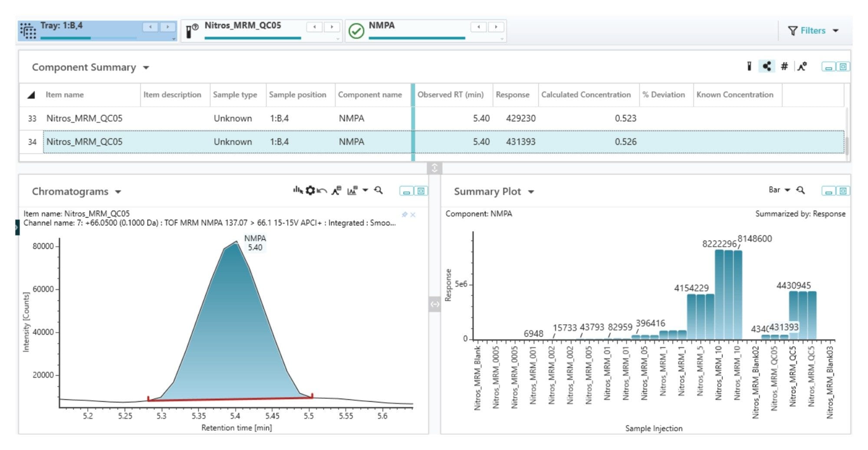The width and height of the screenshot is (868, 450).
Task: Maximize the Component Summary panel
Action: click(x=843, y=67)
